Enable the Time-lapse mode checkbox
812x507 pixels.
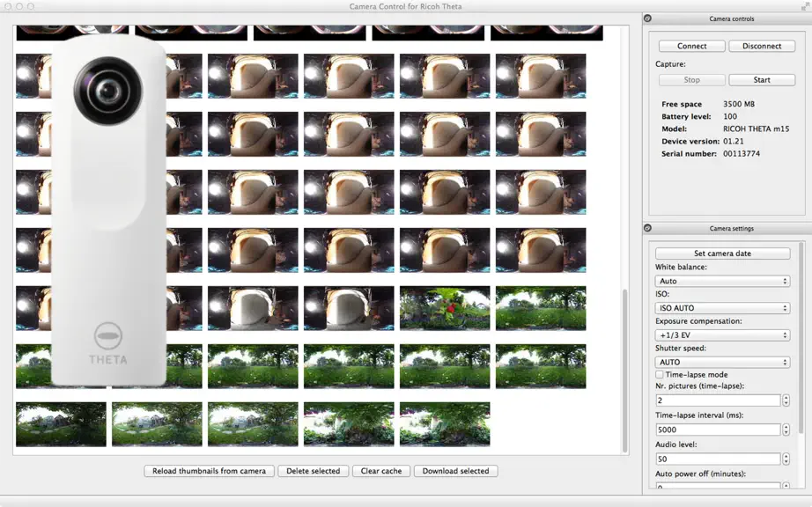tap(660, 375)
